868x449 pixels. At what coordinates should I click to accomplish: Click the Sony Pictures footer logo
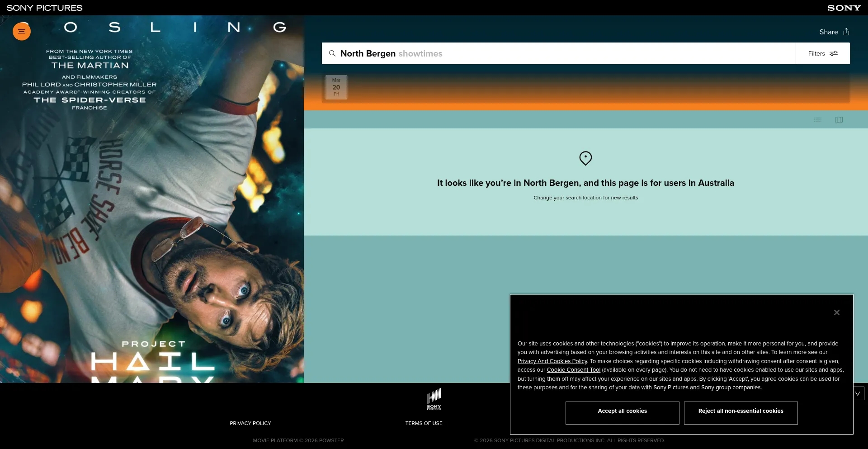pos(434,399)
